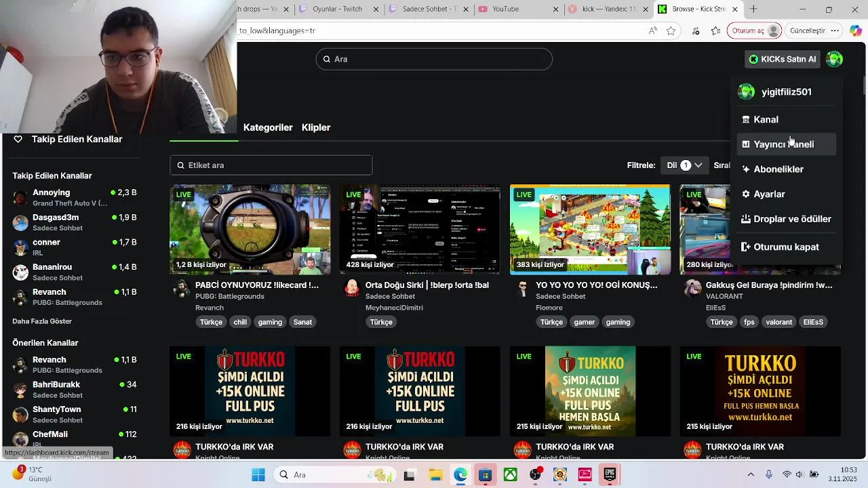Click the Bananirou channel avatar
The height and width of the screenshot is (488, 868).
point(21,272)
